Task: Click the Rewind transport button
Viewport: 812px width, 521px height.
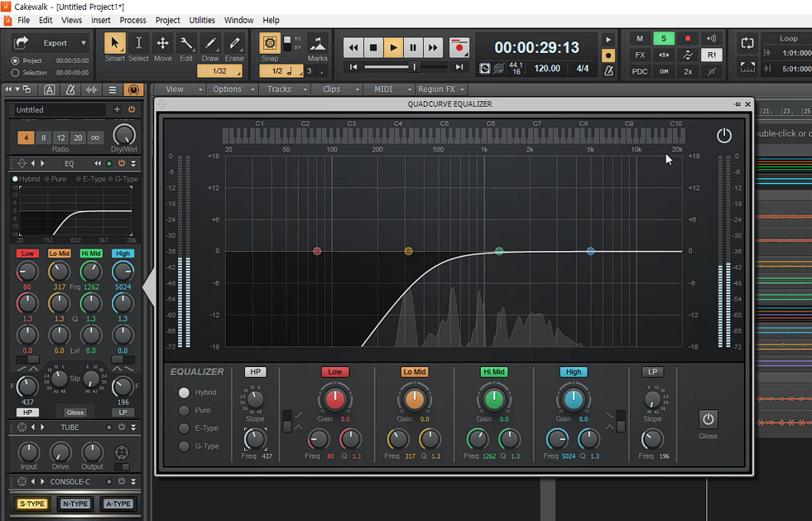Action: pyautogui.click(x=353, y=48)
